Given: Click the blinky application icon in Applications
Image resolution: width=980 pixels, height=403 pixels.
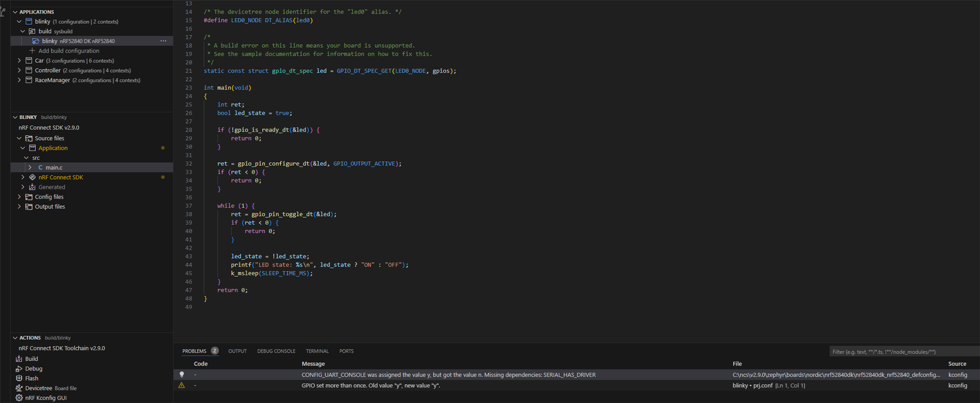Looking at the screenshot, I should pos(29,21).
